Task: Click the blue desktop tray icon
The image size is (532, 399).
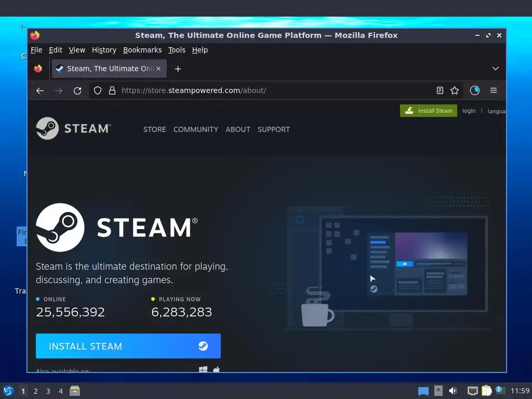Action: (423, 391)
